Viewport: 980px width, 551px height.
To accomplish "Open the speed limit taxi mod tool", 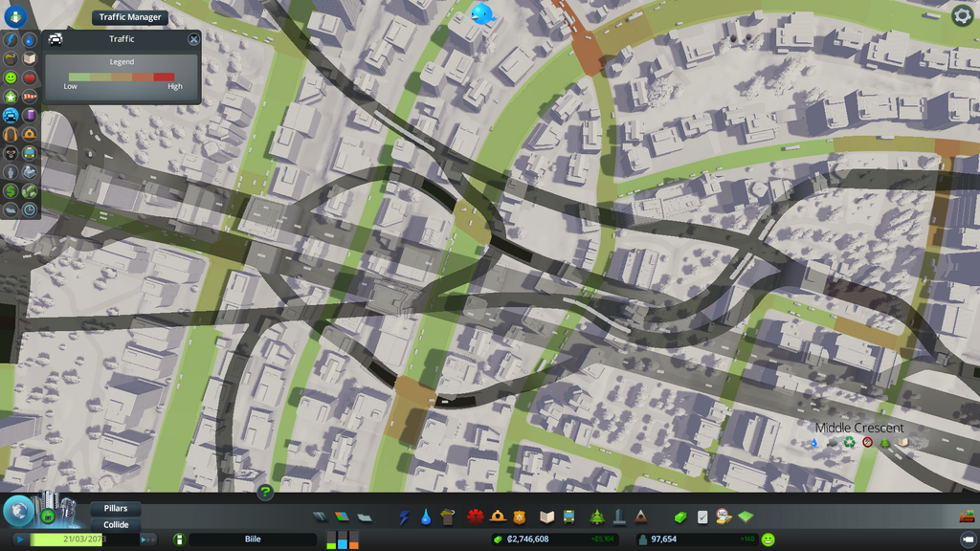I will point(724,517).
